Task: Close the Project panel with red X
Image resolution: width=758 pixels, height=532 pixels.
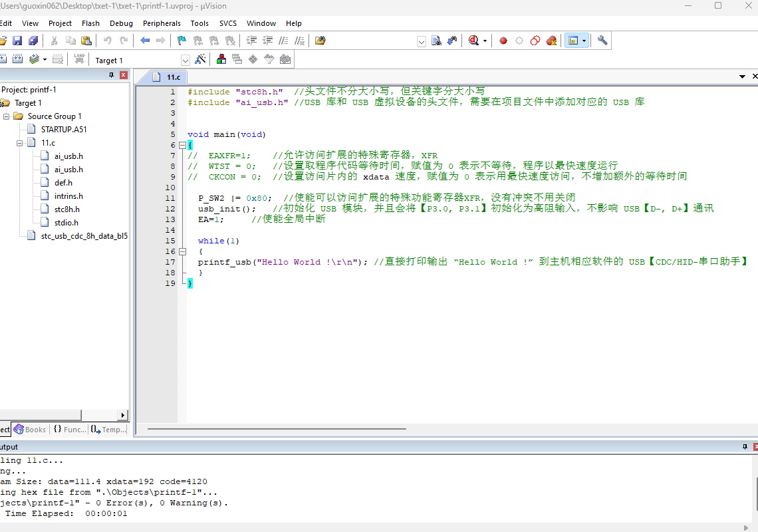Action: pyautogui.click(x=123, y=75)
